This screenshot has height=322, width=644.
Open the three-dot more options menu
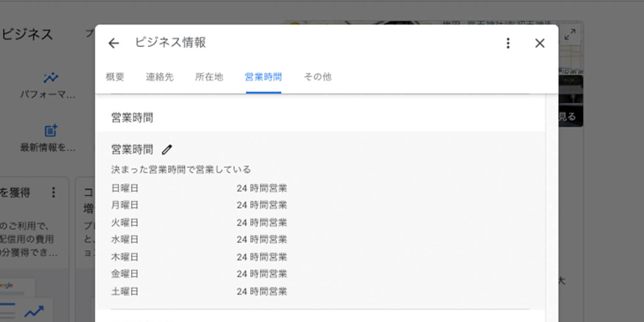point(508,43)
